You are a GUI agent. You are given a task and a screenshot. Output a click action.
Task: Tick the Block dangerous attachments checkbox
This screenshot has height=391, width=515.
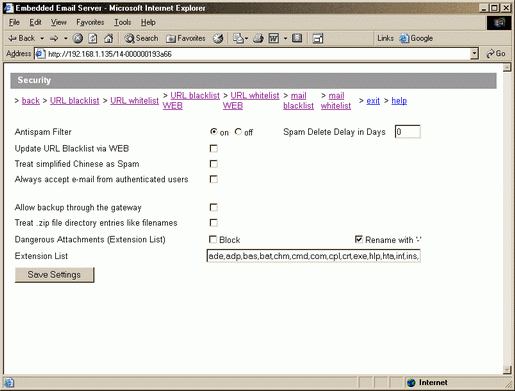[213, 239]
